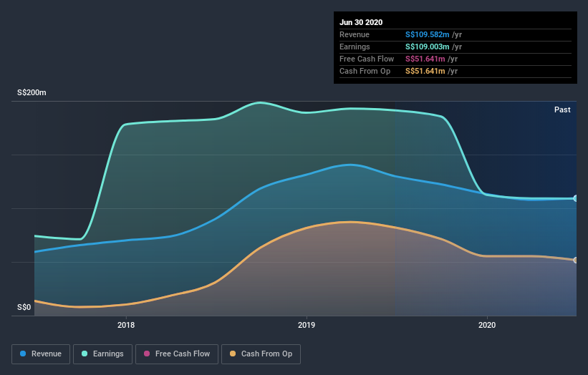This screenshot has height=375, width=588.
Task: Click the teal Earnings legend dot
Action: 85,354
